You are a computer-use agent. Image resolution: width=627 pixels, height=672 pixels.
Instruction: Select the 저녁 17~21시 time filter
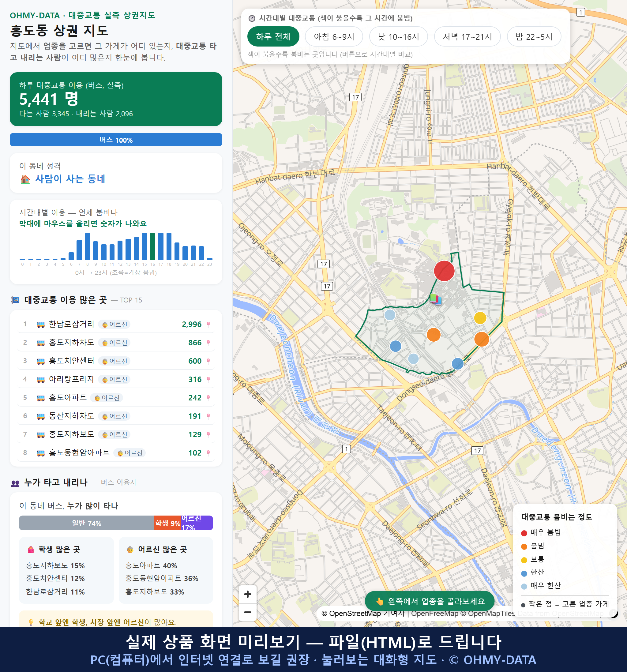point(467,36)
